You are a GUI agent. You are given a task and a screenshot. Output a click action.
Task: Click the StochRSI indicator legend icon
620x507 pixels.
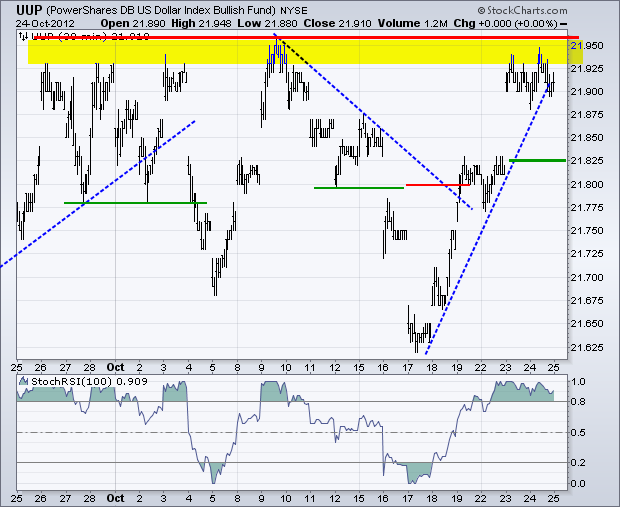(x=24, y=381)
